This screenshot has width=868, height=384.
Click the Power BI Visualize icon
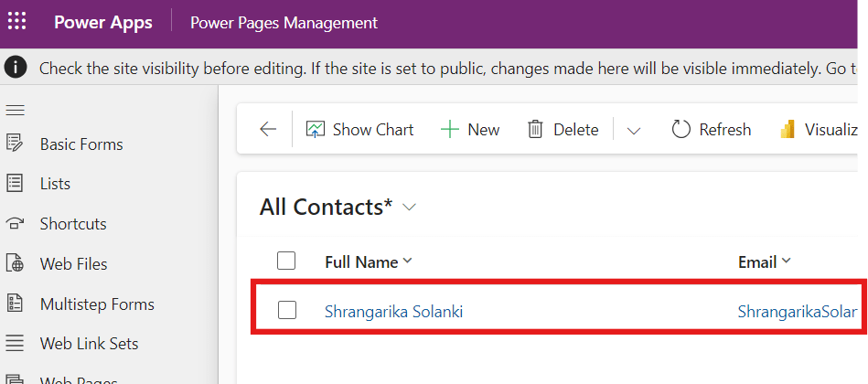pyautogui.click(x=788, y=130)
